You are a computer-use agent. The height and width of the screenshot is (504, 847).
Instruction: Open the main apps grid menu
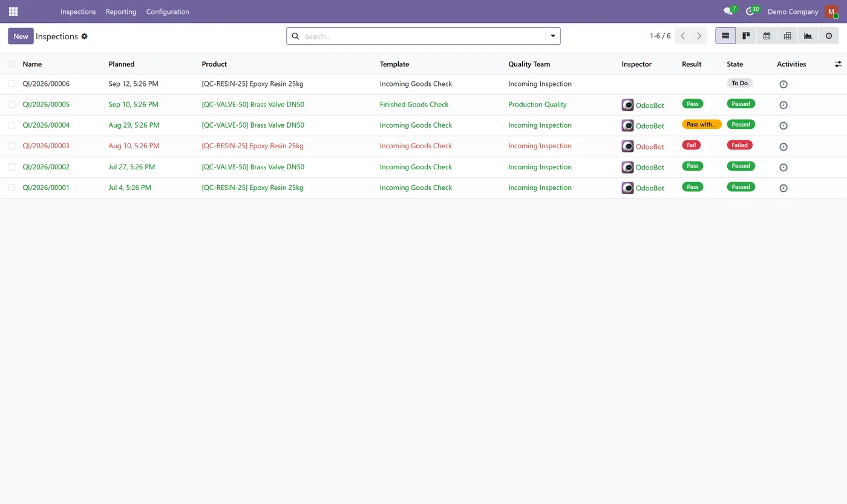pos(13,11)
